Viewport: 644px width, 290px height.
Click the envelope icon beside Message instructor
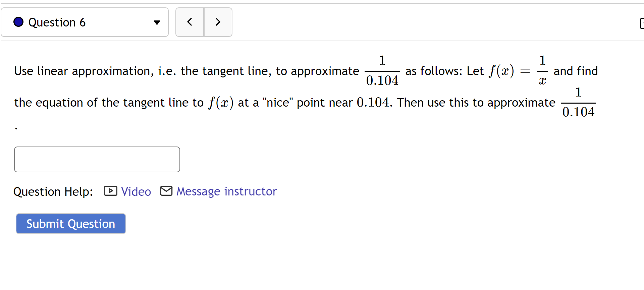(x=166, y=191)
